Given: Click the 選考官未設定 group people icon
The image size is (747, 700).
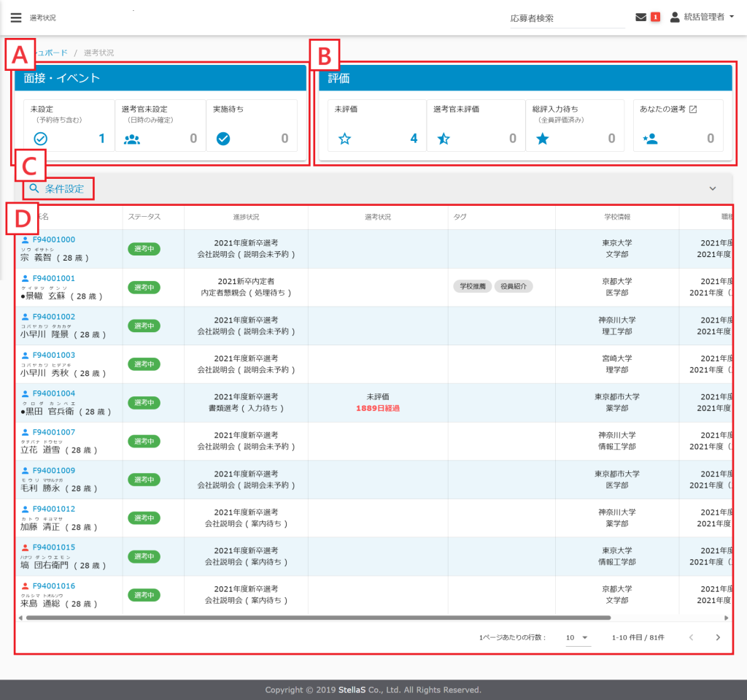Looking at the screenshot, I should (132, 139).
